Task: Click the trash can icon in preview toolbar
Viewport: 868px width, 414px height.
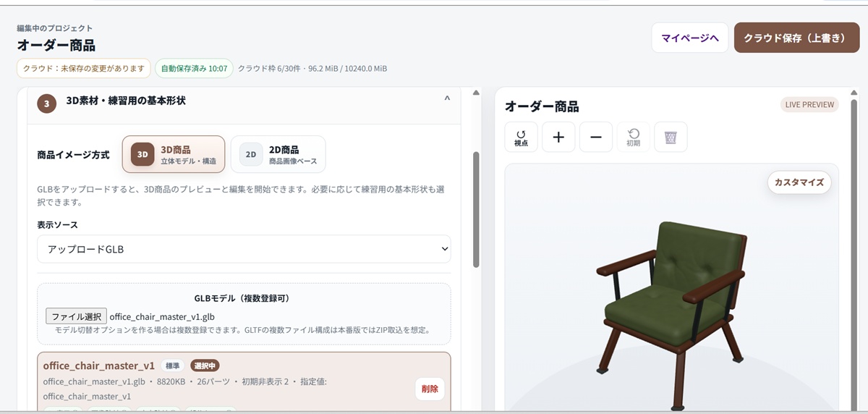Action: [x=671, y=137]
